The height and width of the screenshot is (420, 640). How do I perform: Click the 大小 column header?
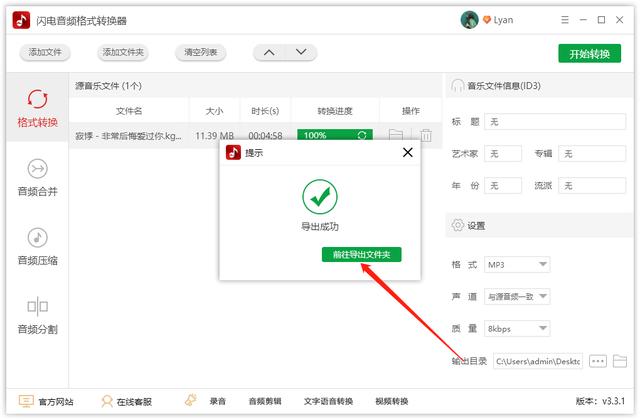214,111
